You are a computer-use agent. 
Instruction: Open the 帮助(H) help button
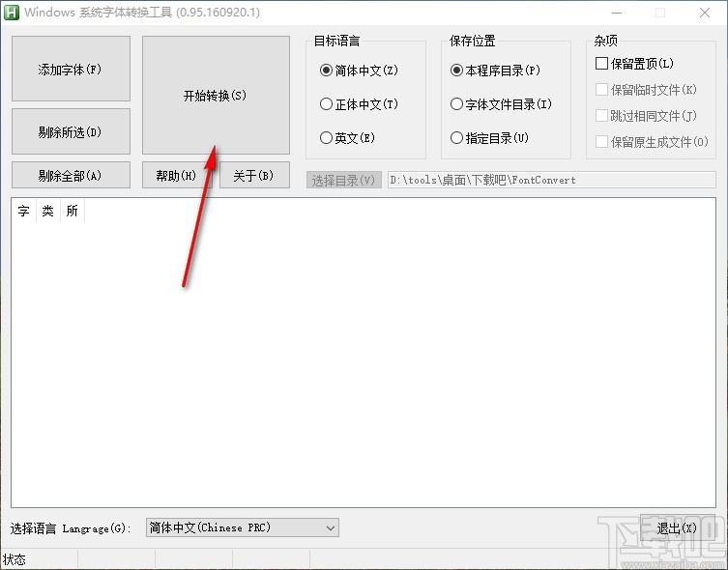click(177, 175)
